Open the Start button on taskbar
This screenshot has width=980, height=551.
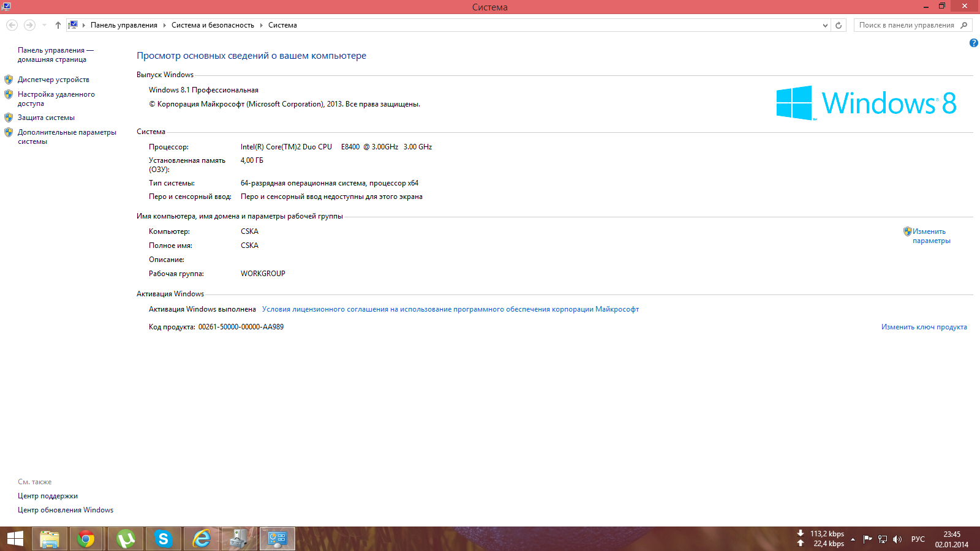tap(15, 539)
